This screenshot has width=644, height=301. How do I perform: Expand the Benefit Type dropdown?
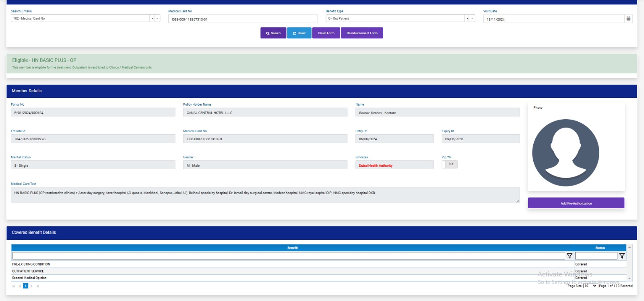(x=472, y=19)
